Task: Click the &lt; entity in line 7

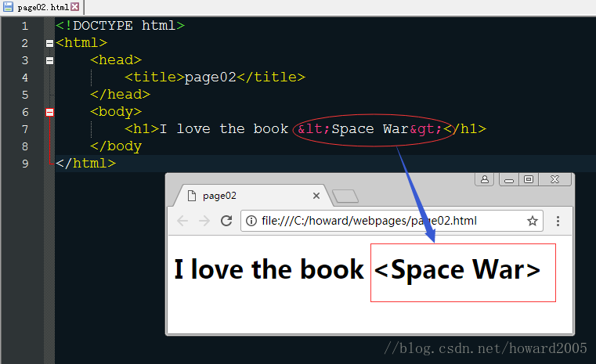Action: coord(314,129)
